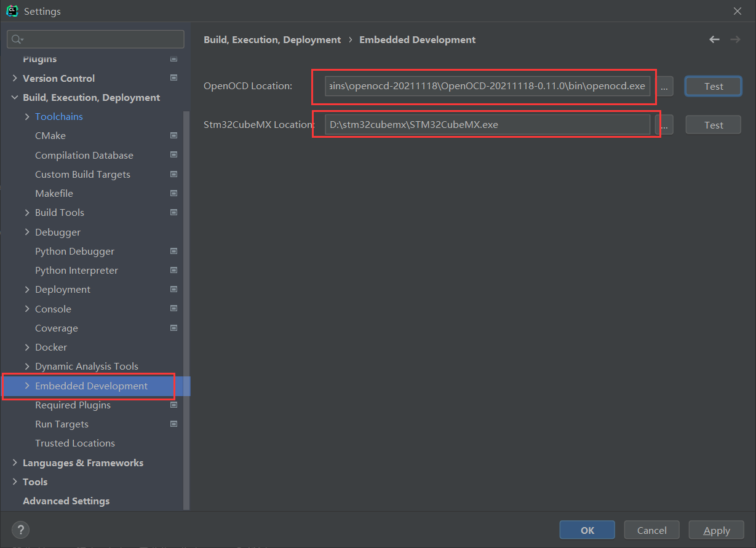
Task: Expand the Docker node arrow
Action: click(27, 347)
